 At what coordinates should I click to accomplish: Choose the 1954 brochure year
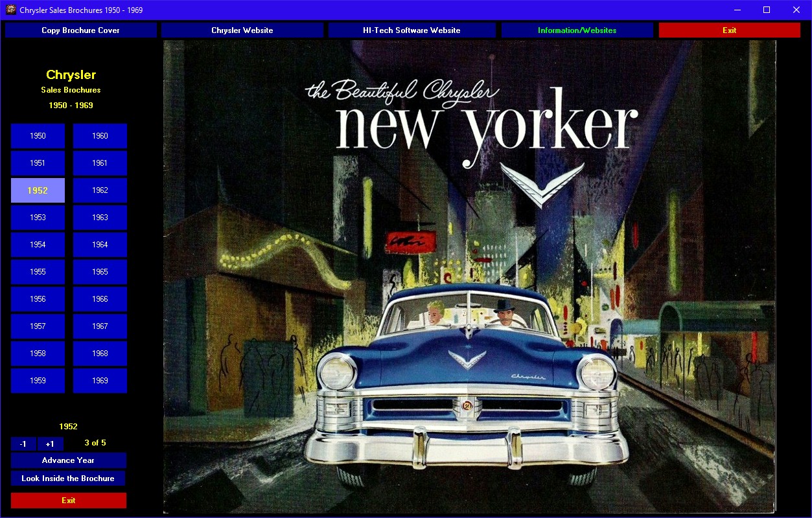coord(38,245)
